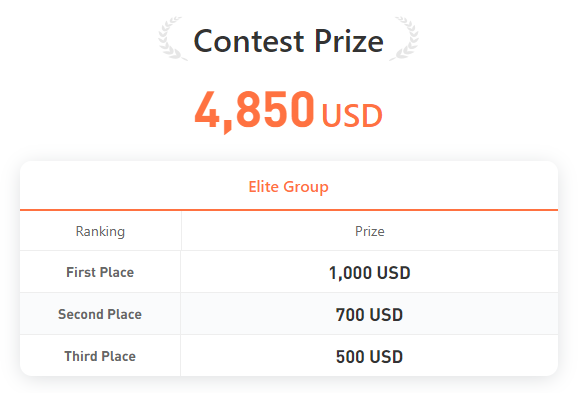
Task: Click the Contest Prize heading
Action: point(289,41)
